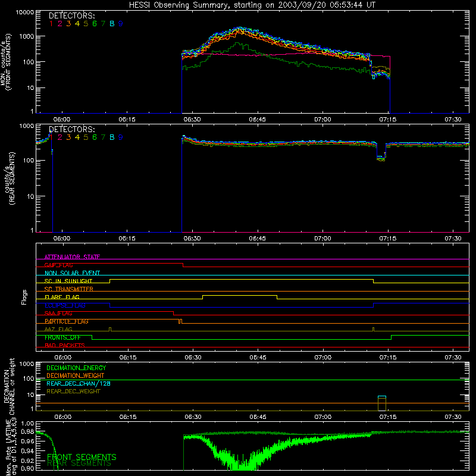Click the 0.92 tick on livetime axis

(28, 461)
